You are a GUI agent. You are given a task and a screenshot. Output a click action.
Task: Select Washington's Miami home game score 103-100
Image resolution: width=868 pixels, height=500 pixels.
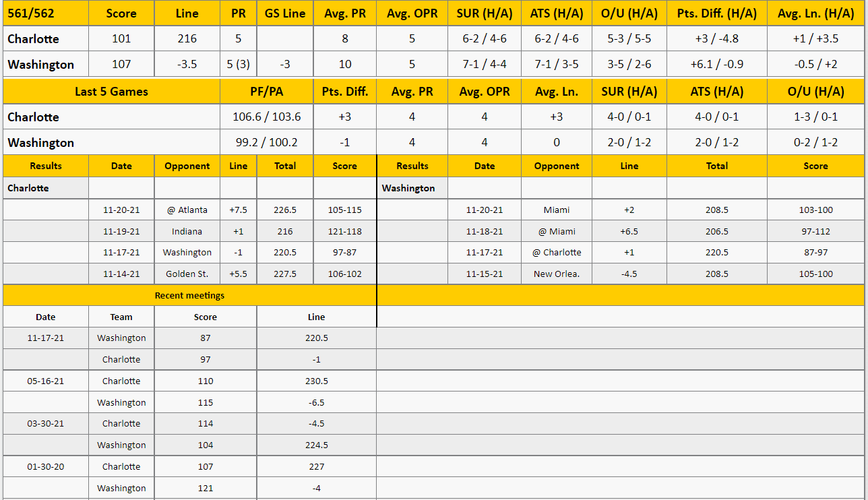(815, 210)
